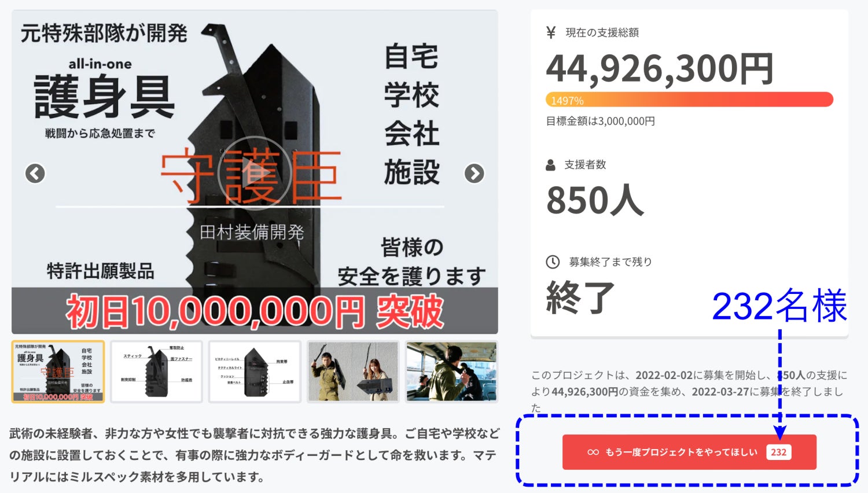Click the previous slide arrow on carousel

tap(35, 173)
